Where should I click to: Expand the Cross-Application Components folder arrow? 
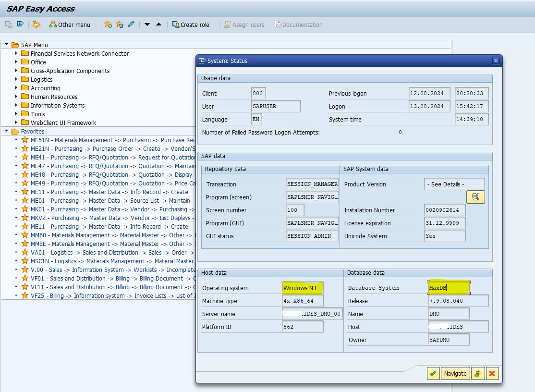click(x=16, y=71)
